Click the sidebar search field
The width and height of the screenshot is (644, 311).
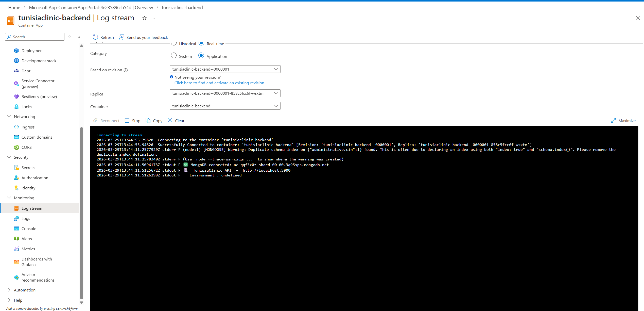click(34, 37)
